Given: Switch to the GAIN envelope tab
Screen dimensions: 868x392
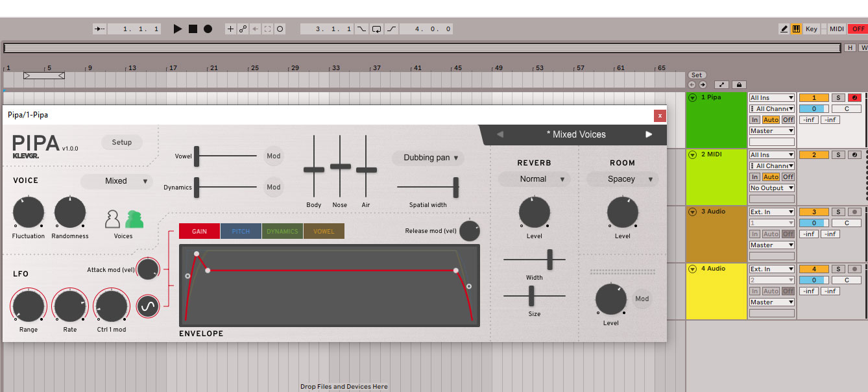Looking at the screenshot, I should pos(200,231).
